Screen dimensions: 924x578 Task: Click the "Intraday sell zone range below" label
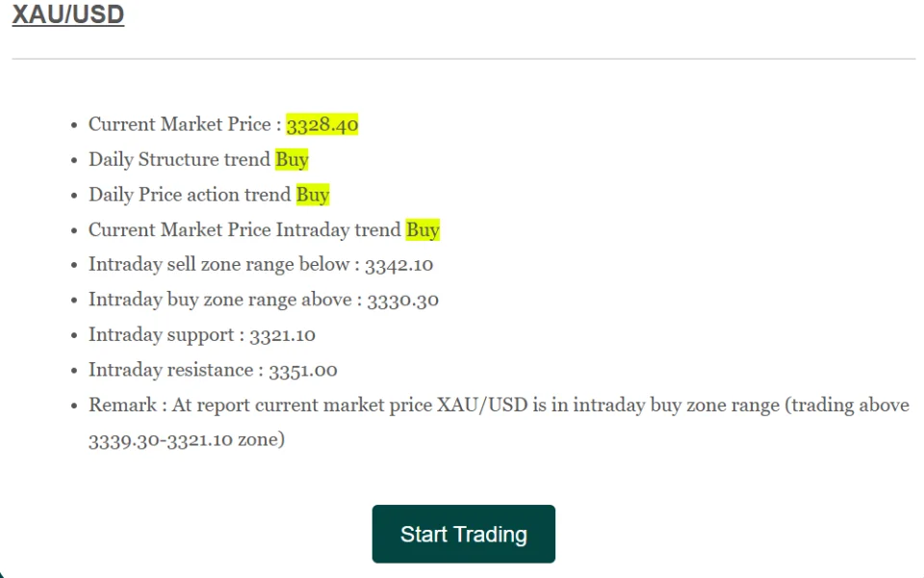coord(218,265)
